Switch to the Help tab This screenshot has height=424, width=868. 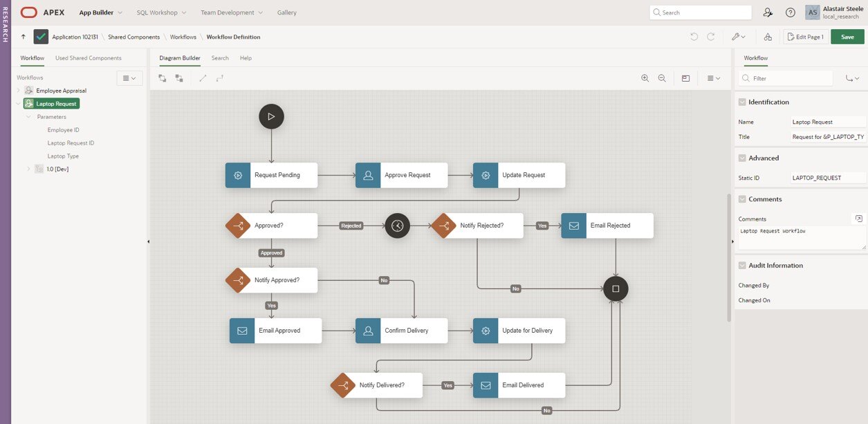click(246, 58)
